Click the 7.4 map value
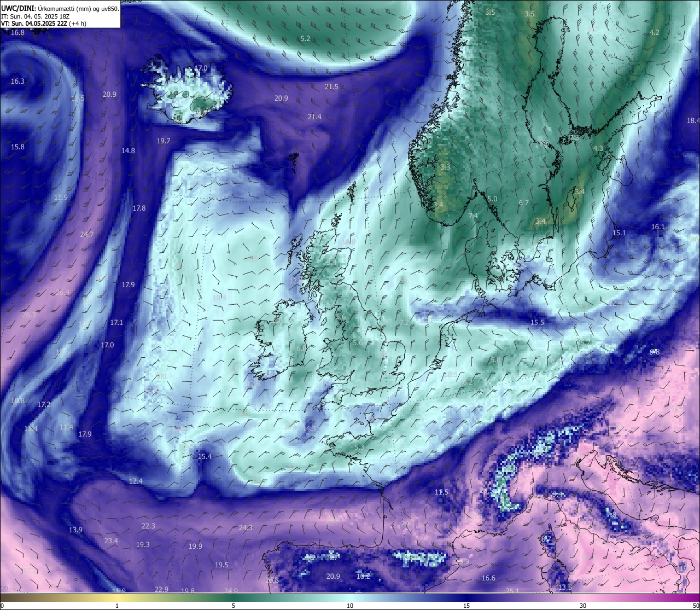 click(x=473, y=216)
